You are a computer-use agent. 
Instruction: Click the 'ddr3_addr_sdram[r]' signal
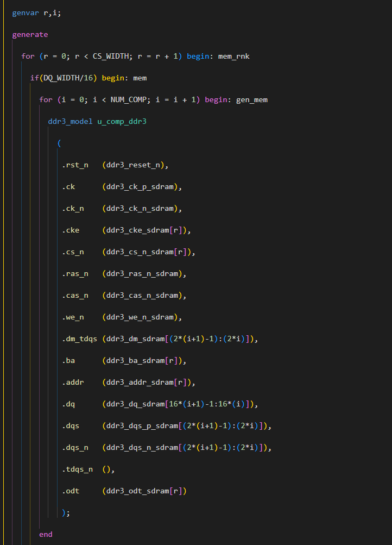coord(147,383)
